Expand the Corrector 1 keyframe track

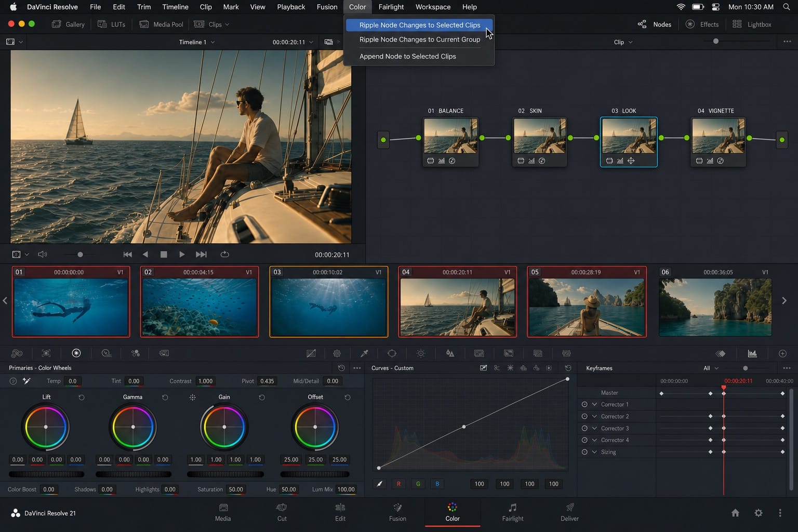coord(594,404)
